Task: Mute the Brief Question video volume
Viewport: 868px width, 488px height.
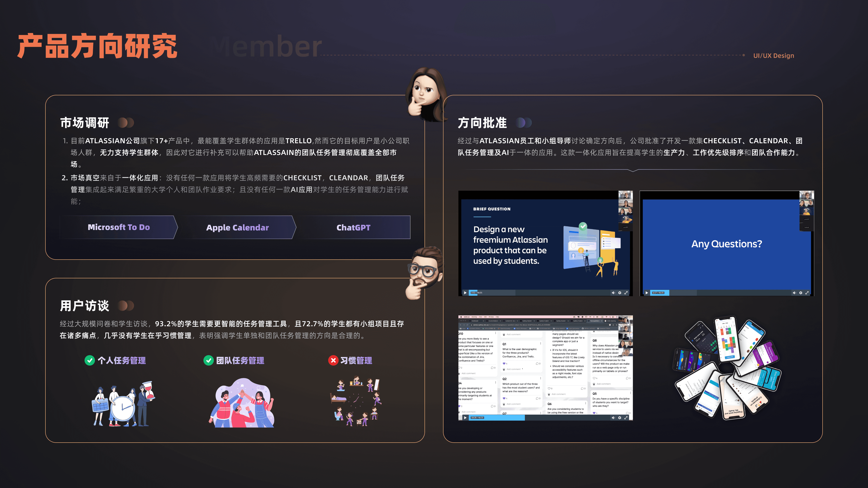Action: tap(613, 293)
